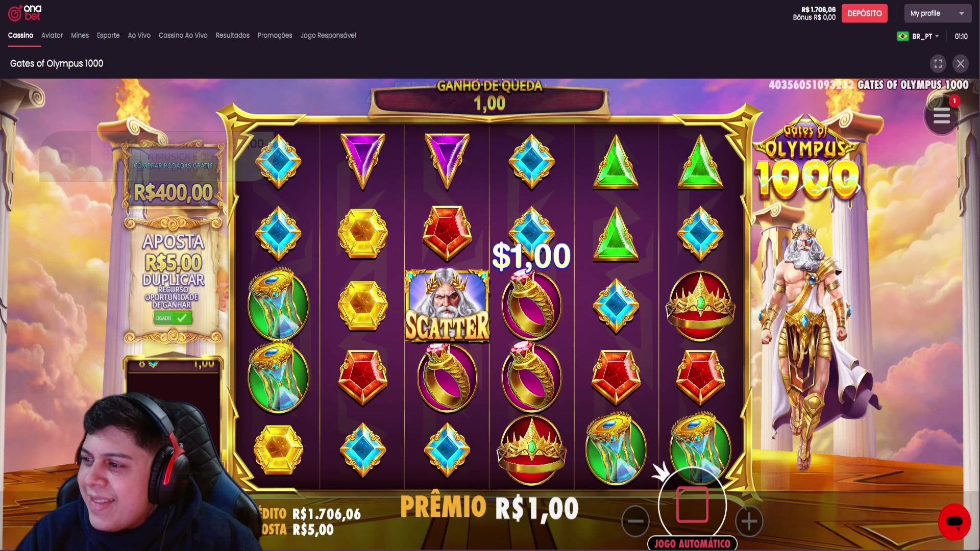Open the game hamburger menu
Screen dimensions: 980x551
click(942, 116)
